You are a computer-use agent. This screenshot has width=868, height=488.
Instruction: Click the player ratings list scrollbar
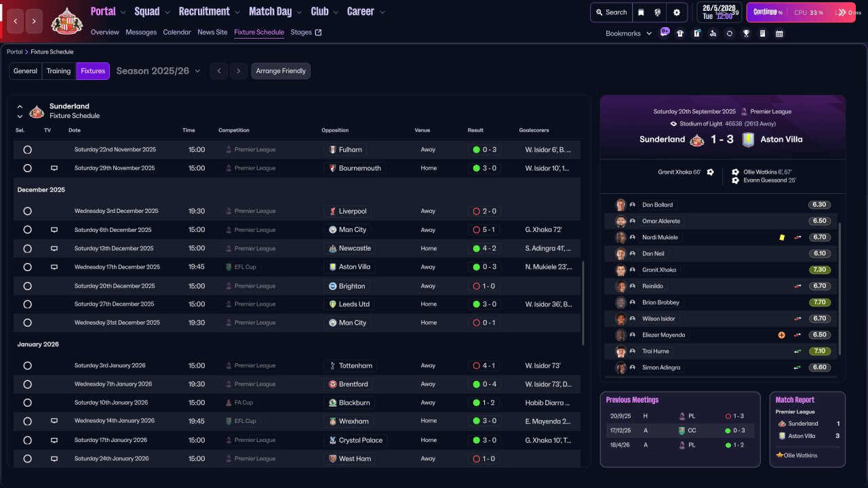[x=840, y=289]
